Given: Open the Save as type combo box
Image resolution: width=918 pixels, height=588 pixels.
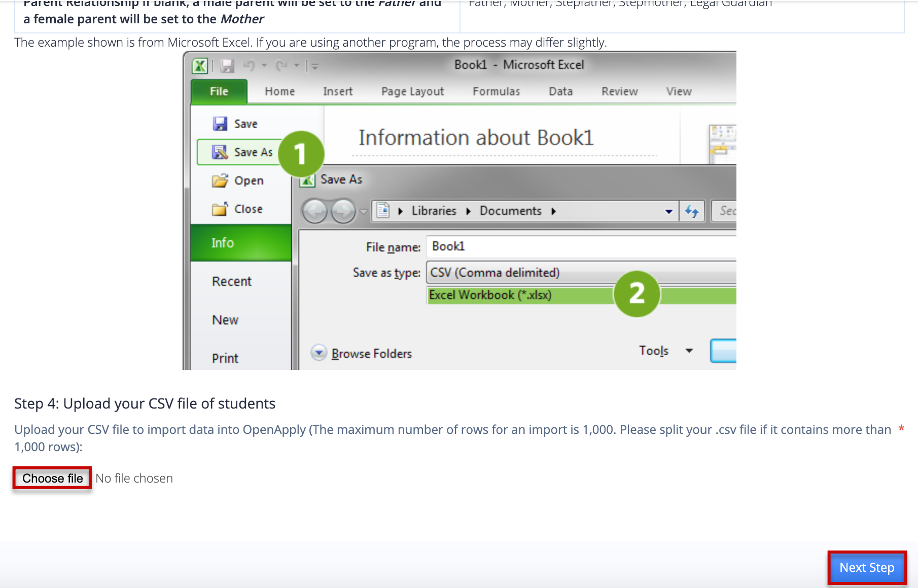Looking at the screenshot, I should click(581, 273).
